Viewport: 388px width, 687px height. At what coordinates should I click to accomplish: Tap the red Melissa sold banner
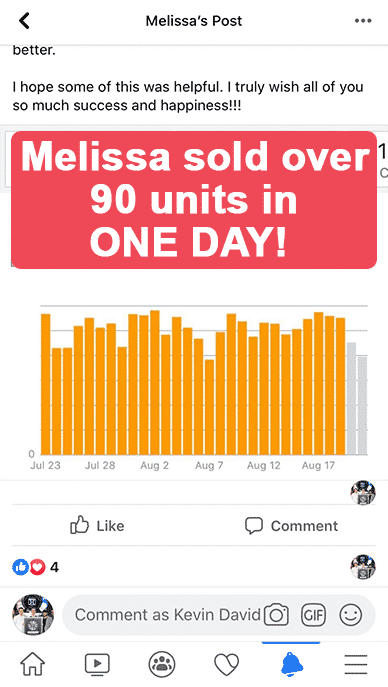194,200
